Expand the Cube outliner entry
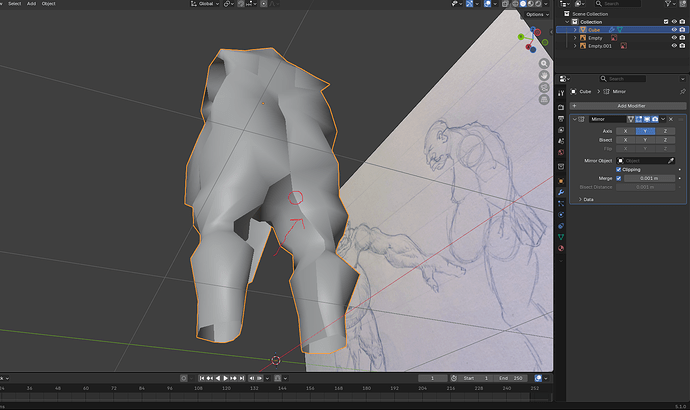This screenshot has width=690, height=410. [x=575, y=30]
